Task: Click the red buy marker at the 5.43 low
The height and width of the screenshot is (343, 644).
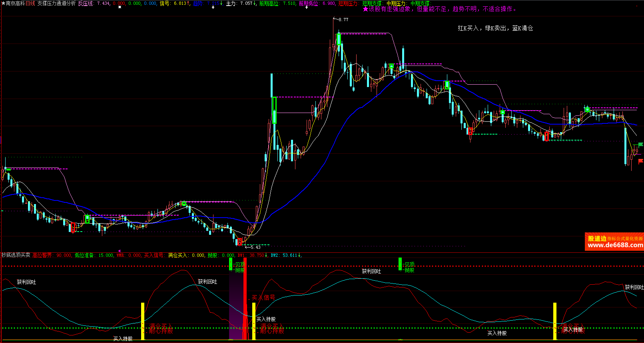Action: [x=239, y=242]
